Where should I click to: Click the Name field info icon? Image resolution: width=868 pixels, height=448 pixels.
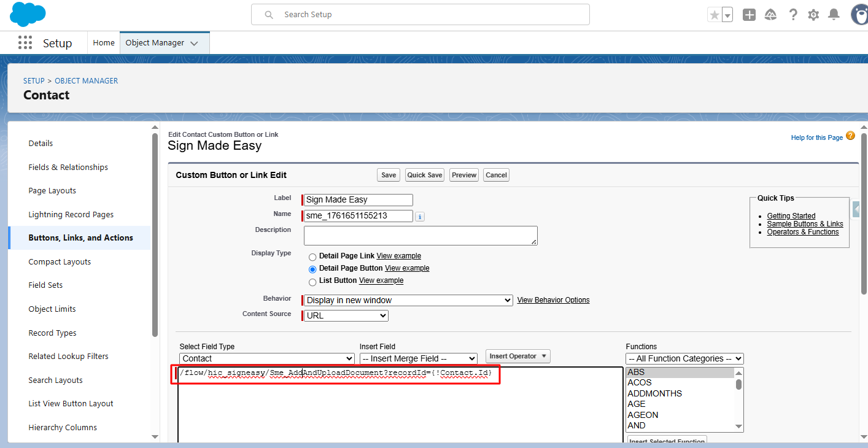tap(419, 216)
